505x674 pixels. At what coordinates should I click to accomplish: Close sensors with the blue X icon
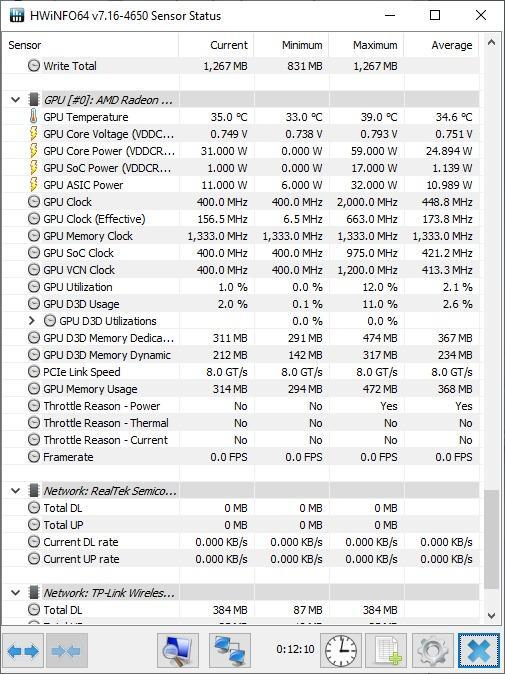[479, 651]
